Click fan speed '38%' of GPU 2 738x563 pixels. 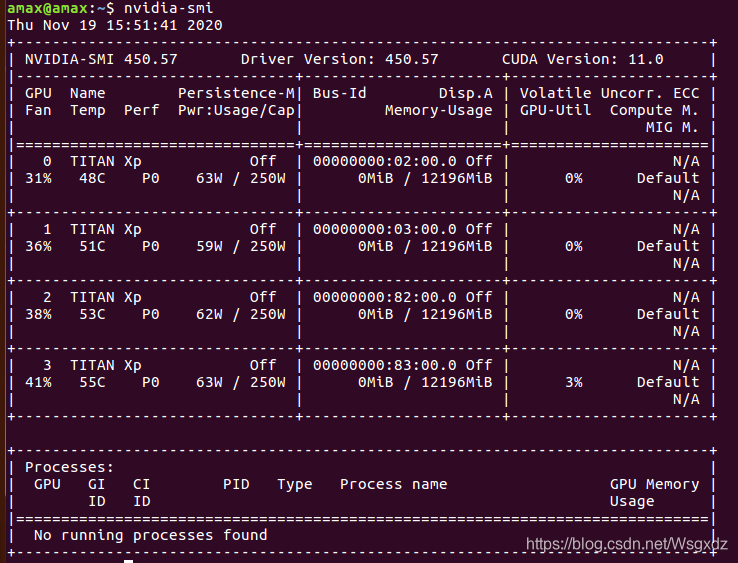[x=38, y=314]
